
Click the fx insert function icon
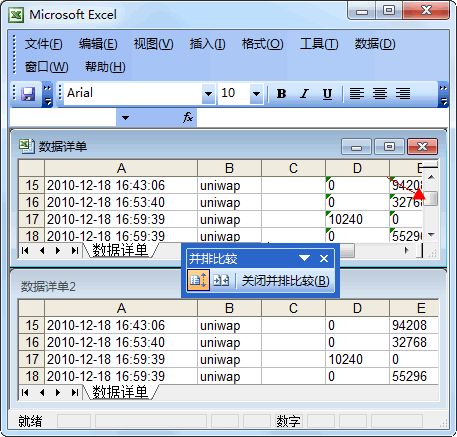click(x=188, y=117)
